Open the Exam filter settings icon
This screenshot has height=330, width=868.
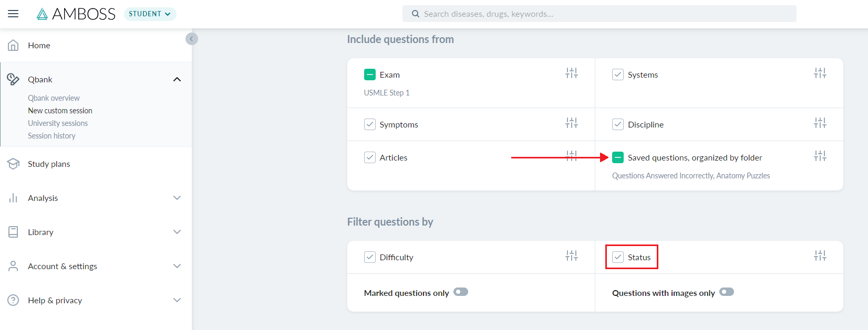coord(572,73)
